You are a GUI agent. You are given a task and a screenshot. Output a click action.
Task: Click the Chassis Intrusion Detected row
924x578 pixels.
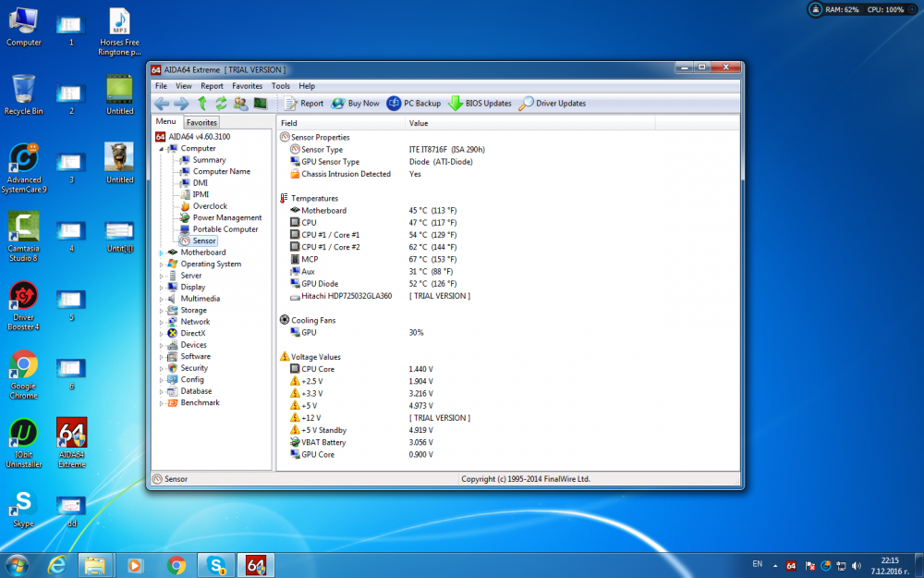(x=356, y=174)
